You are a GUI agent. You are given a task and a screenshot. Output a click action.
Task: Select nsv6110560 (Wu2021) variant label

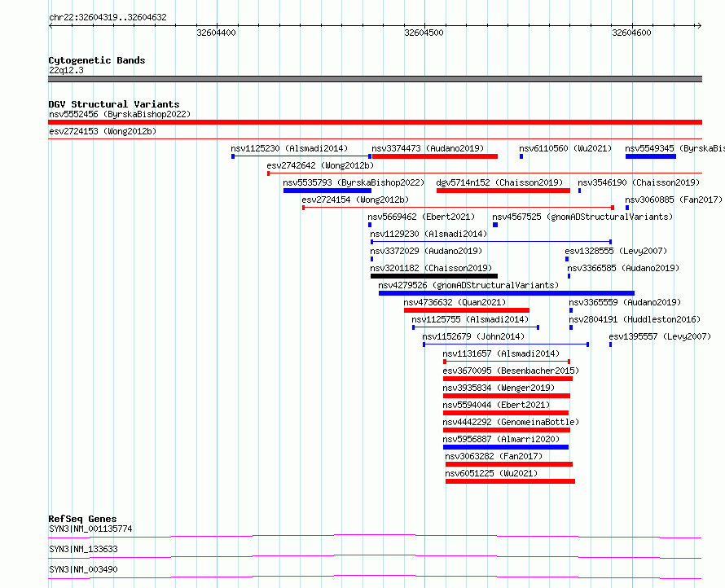click(x=565, y=148)
